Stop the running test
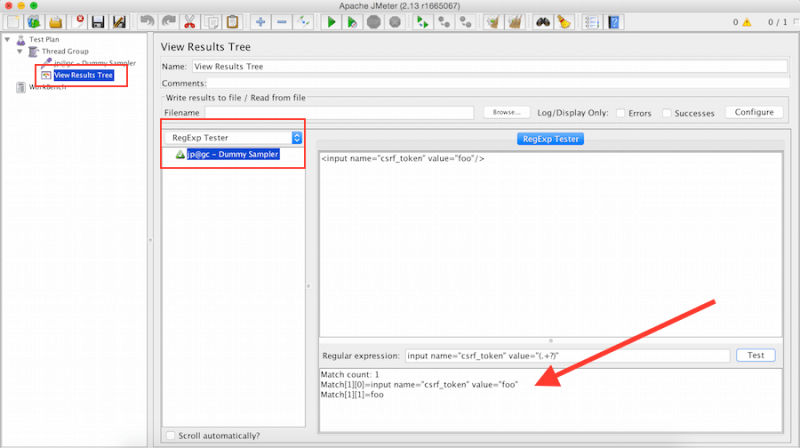This screenshot has width=800, height=448. tap(373, 22)
